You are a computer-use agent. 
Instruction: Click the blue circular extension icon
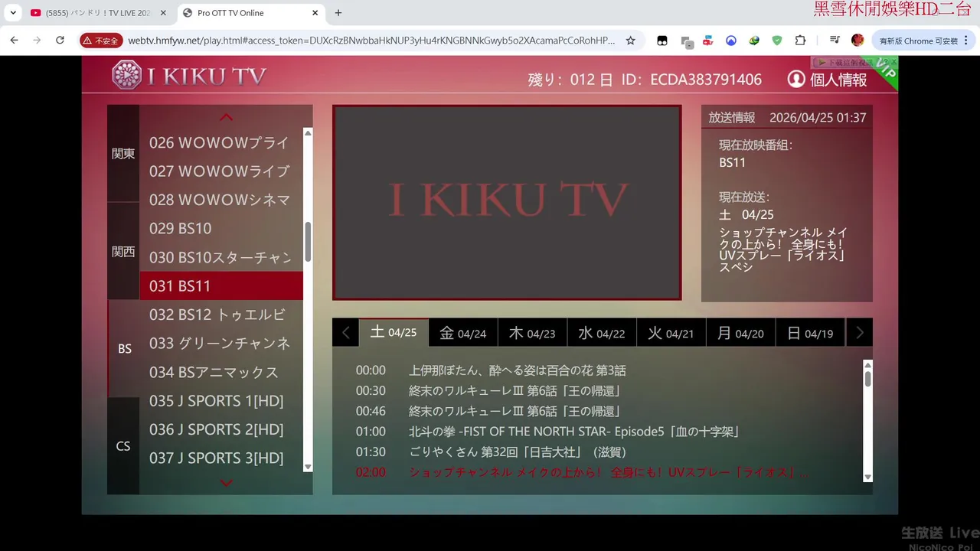pos(731,41)
